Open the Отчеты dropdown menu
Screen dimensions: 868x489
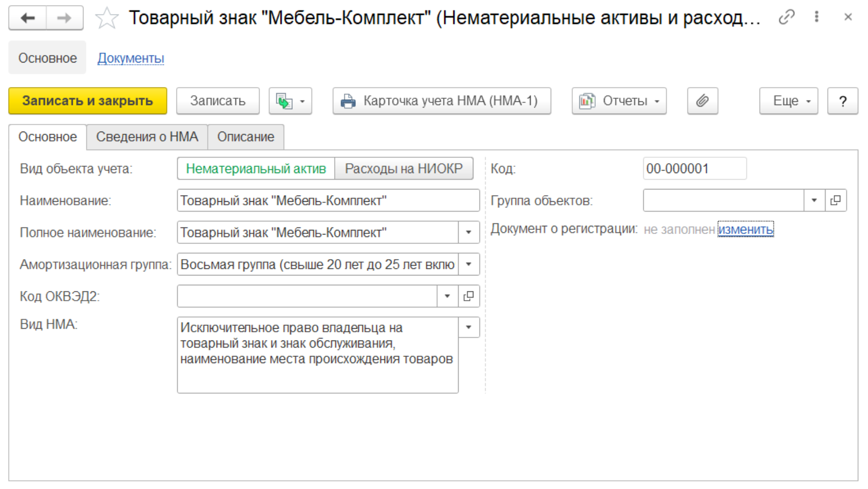click(619, 101)
